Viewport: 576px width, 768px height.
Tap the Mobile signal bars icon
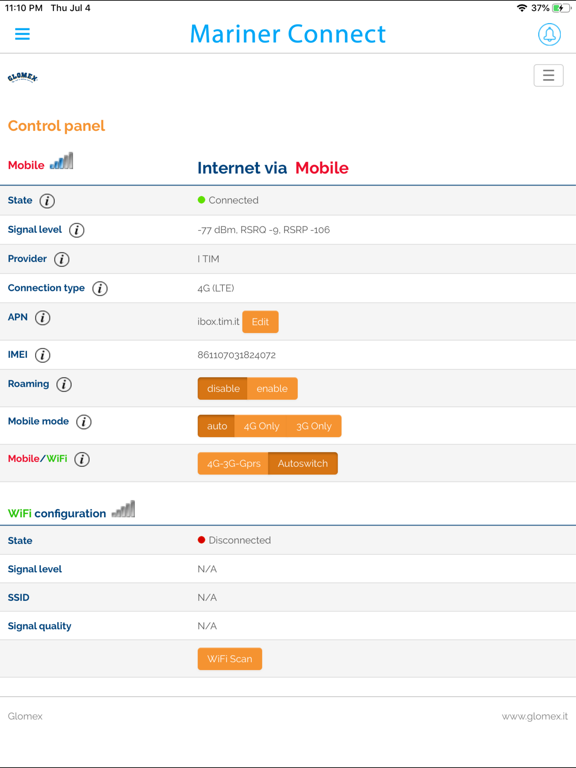pos(61,161)
